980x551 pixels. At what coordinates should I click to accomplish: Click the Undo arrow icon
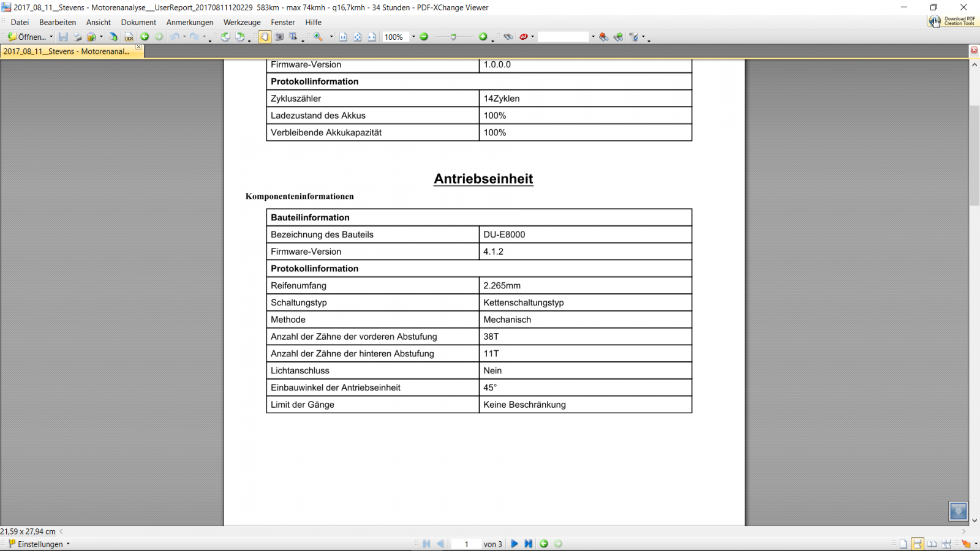[x=175, y=37]
